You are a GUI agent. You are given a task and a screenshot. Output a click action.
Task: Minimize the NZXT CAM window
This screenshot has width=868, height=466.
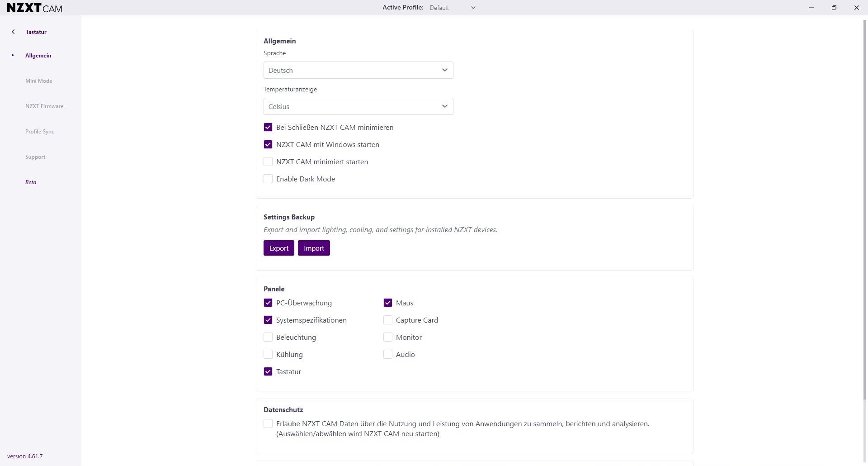coord(811,8)
